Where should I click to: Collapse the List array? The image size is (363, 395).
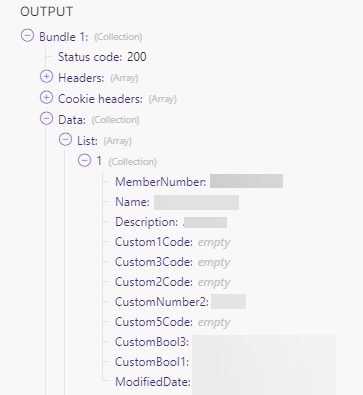point(65,139)
